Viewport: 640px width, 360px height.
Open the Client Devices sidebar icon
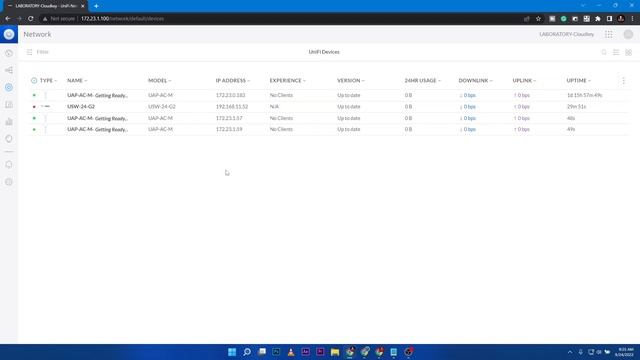(9, 104)
